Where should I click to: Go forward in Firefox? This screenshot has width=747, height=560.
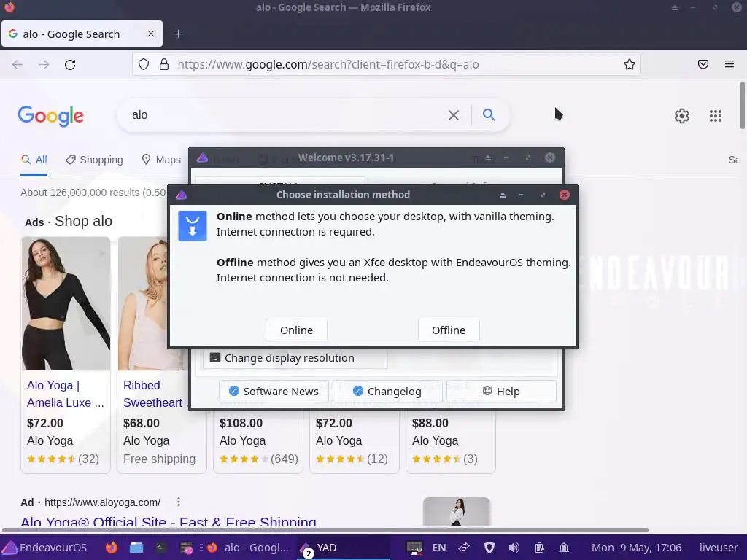(x=44, y=64)
